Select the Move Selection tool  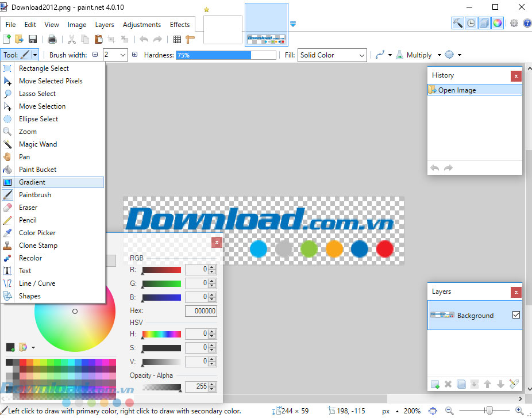click(53, 106)
